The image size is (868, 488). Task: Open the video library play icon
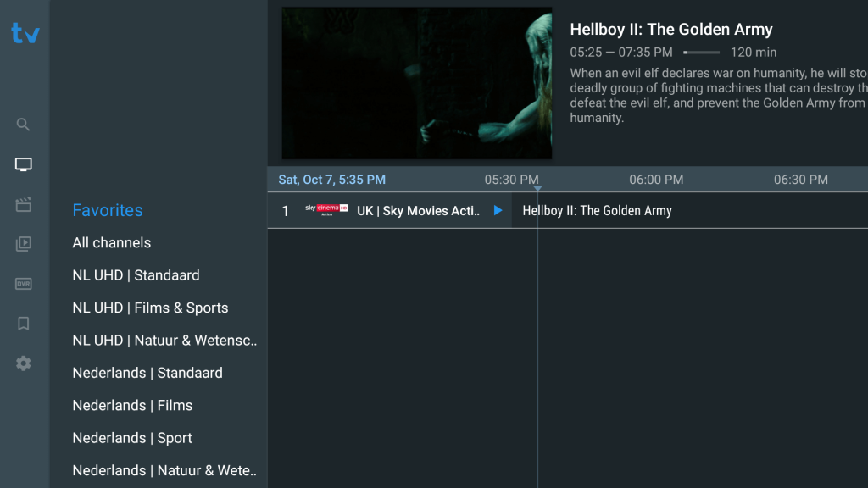tap(24, 244)
